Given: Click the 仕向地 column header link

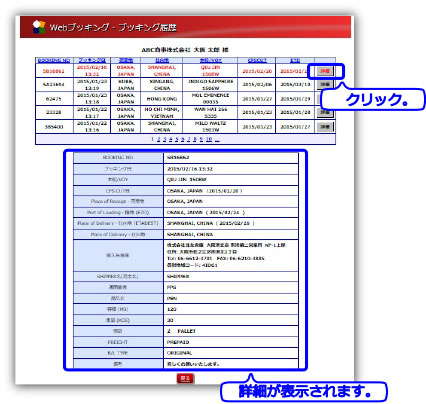Looking at the screenshot, I should coord(162,60).
